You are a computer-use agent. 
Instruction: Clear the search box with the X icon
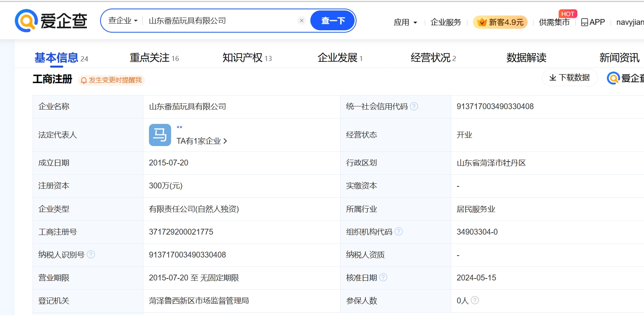coord(301,21)
